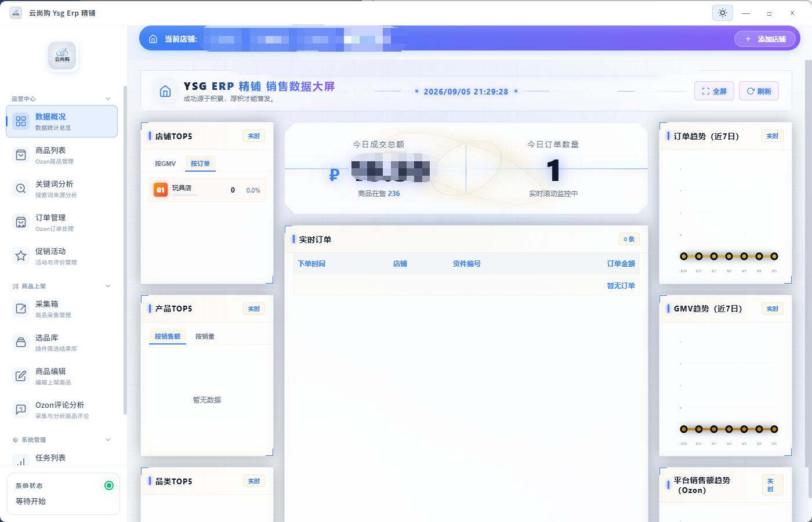Screen dimensions: 812x522
Task: Collapse the 商品上架 sidebar section
Action: [x=108, y=286]
